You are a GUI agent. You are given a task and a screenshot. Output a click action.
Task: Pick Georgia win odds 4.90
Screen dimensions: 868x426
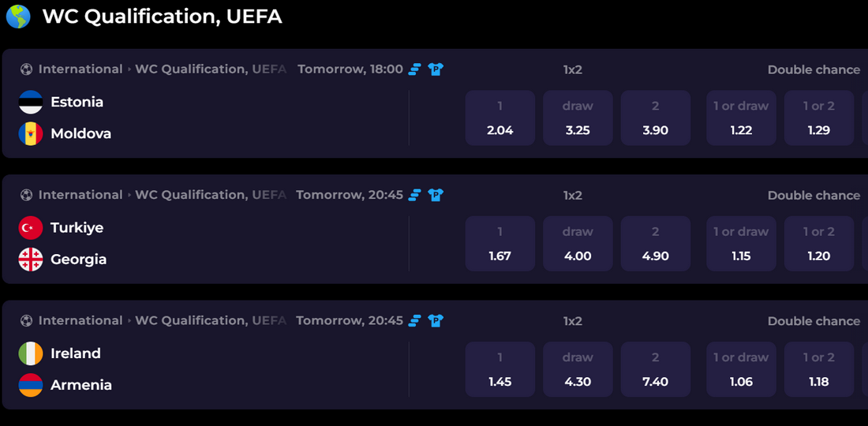pyautogui.click(x=655, y=244)
